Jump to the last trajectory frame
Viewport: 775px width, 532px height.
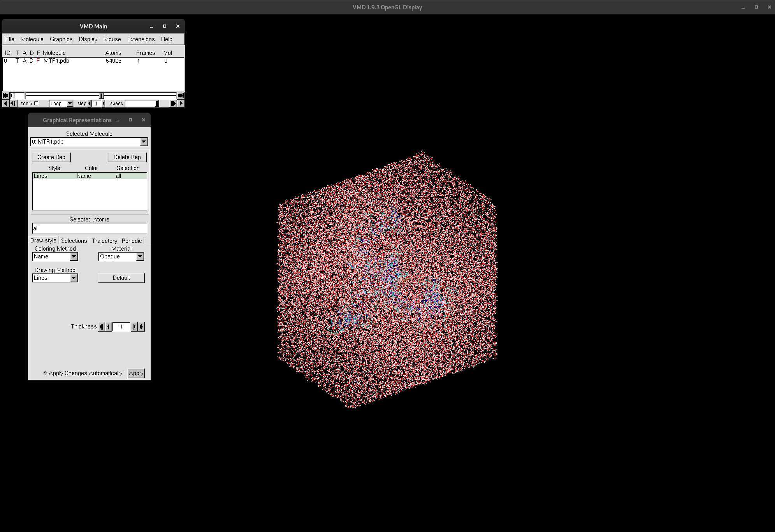tap(181, 95)
